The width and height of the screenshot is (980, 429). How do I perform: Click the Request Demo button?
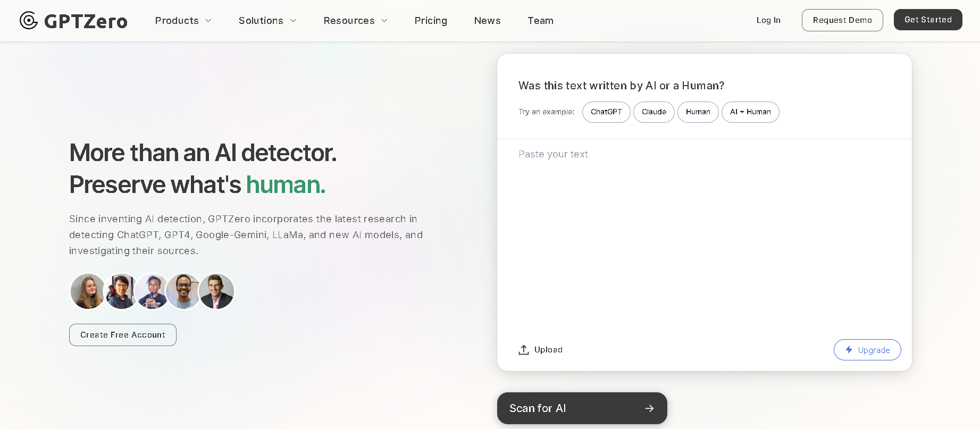coord(842,20)
